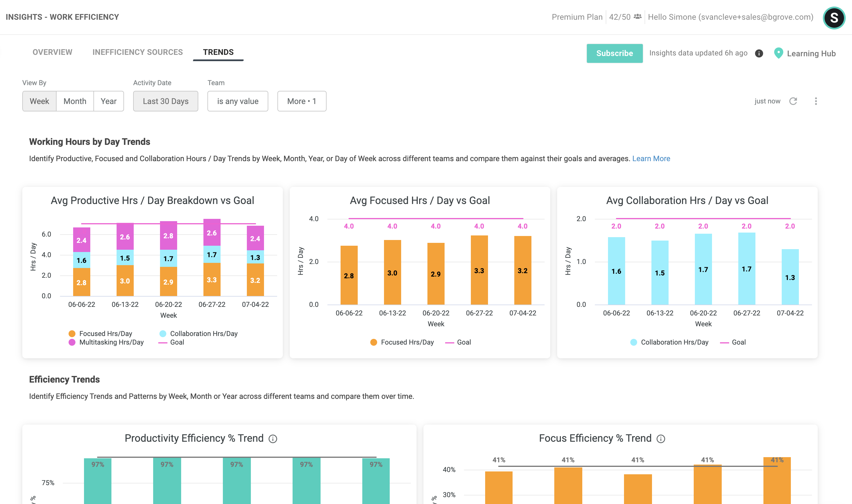Click the Focus Efficiency % Trend title

point(595,438)
